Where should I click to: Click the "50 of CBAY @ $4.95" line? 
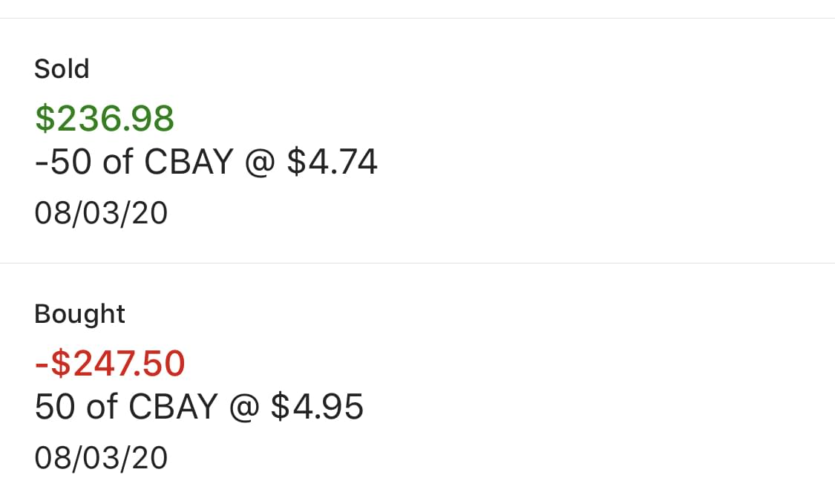[199, 407]
